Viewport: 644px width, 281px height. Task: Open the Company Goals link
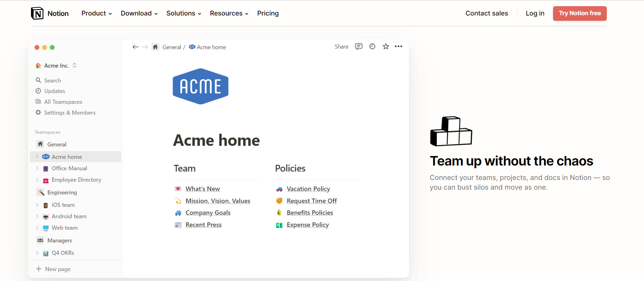point(208,213)
